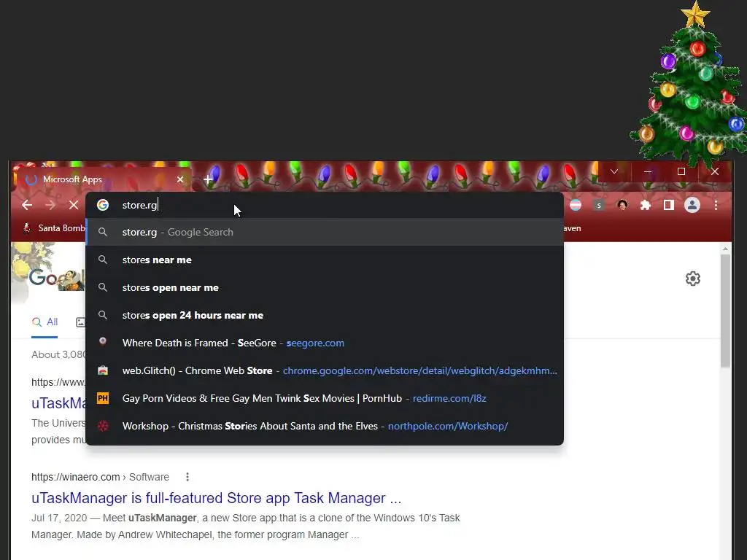
Task: Click the Images tab icon
Action: pos(80,322)
